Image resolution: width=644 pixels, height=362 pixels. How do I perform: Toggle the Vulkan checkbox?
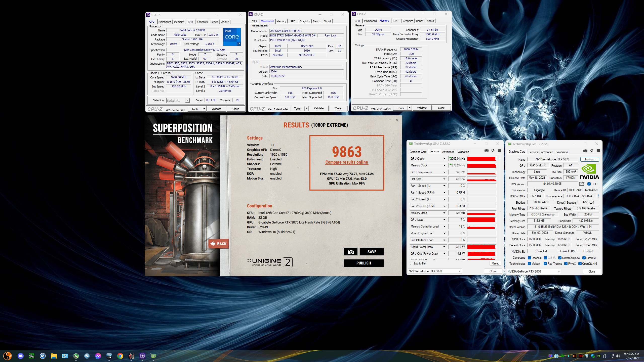[x=529, y=264]
